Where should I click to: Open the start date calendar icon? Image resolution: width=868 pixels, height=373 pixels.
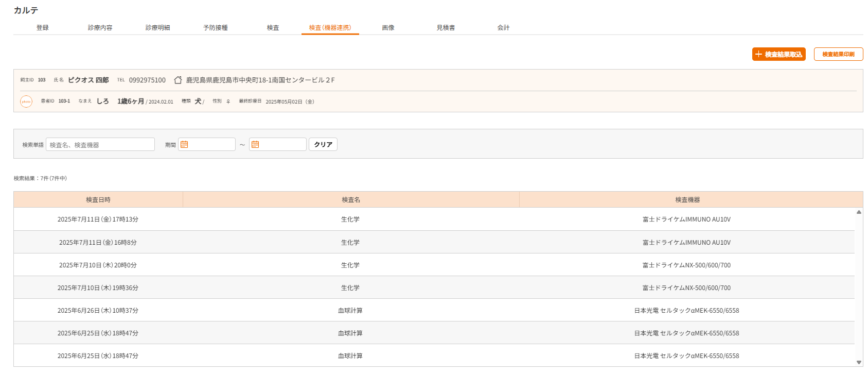coord(184,145)
